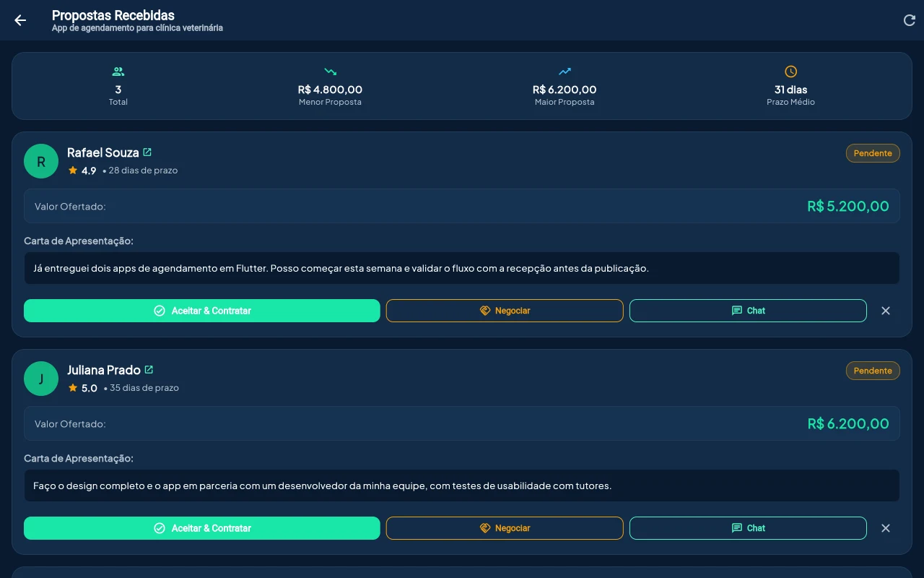This screenshot has width=924, height=578.
Task: Click the lowest proposal trend-down icon
Action: point(330,72)
